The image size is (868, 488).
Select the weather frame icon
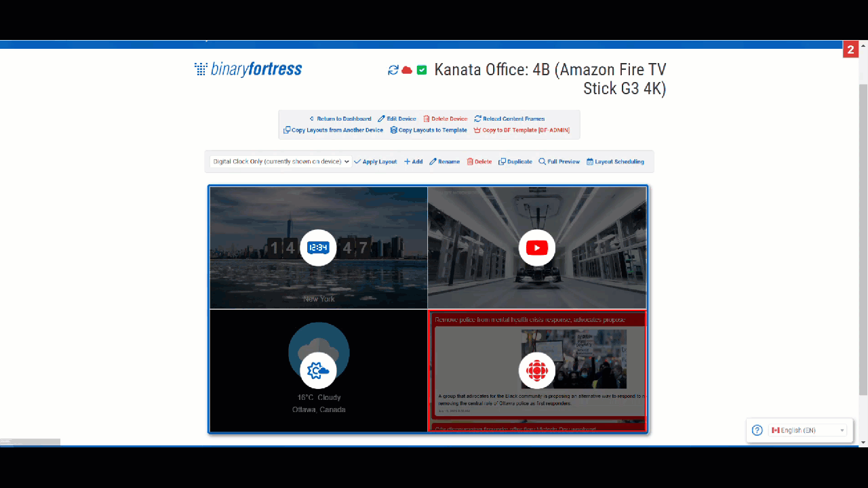tap(318, 371)
